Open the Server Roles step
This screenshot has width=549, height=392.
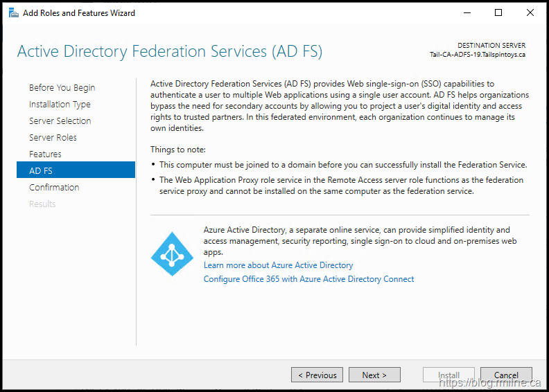click(x=53, y=138)
